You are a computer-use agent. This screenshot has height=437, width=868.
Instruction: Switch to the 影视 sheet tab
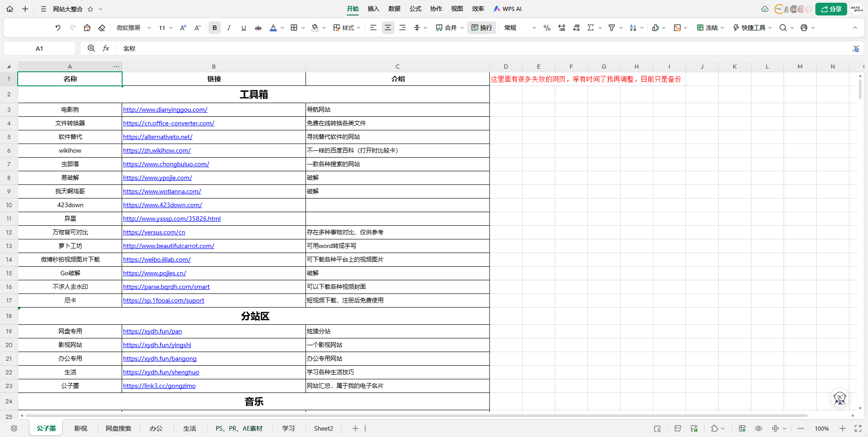81,428
